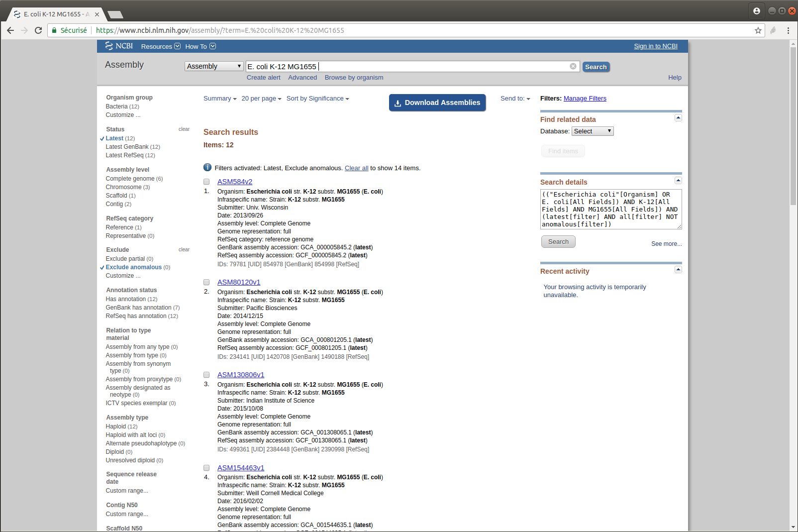Click the blue Search button beside the query box

(x=596, y=67)
